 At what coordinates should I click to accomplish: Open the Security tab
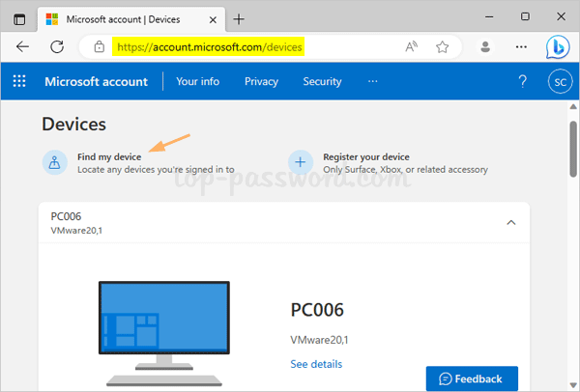coord(322,81)
